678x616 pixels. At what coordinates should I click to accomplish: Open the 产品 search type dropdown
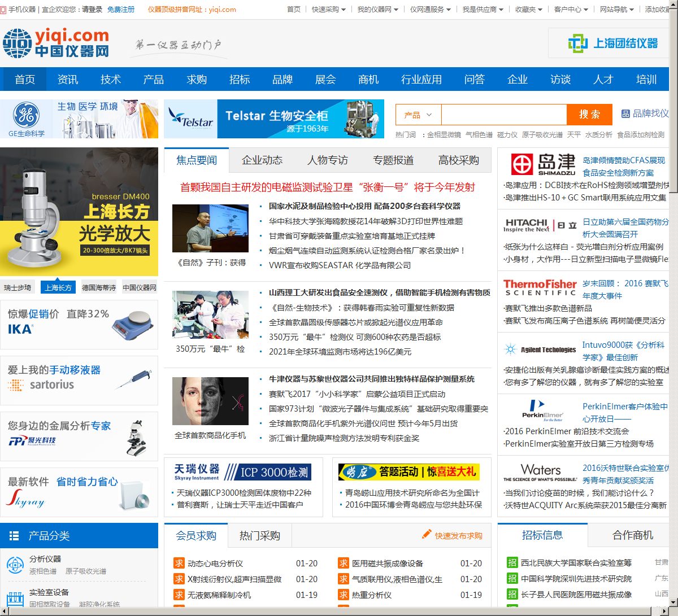pos(418,115)
